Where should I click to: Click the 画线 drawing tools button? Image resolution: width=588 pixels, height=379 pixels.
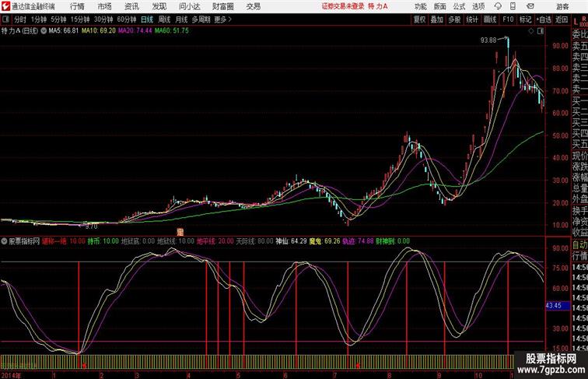point(490,19)
